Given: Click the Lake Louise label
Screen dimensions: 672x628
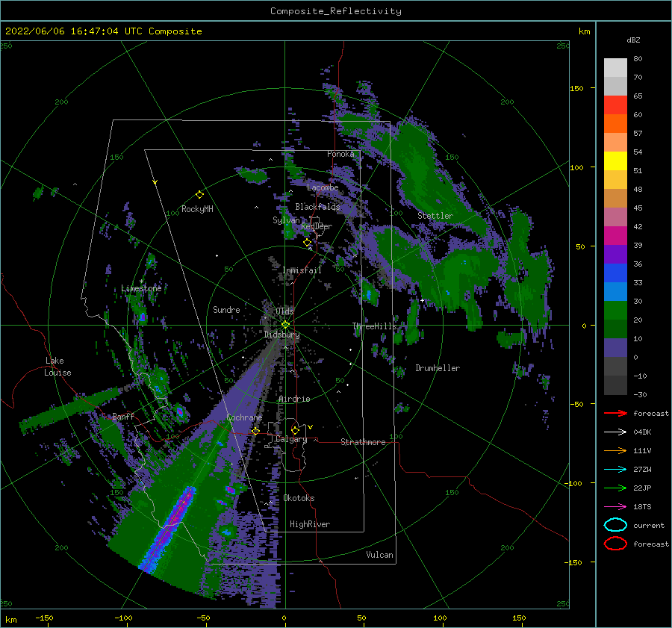Looking at the screenshot, I should coord(57,367).
